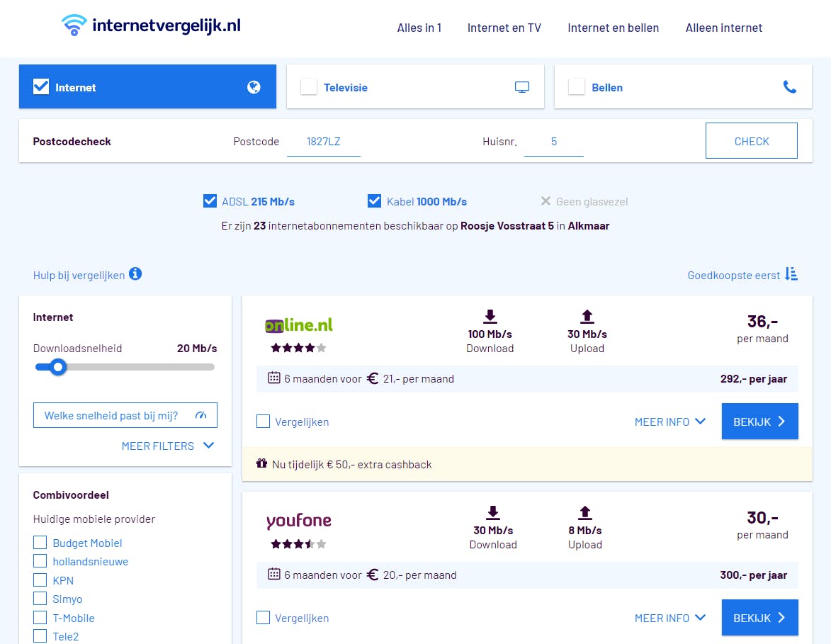Enable the Televisie checkbox
This screenshot has height=644, width=831.
click(308, 86)
